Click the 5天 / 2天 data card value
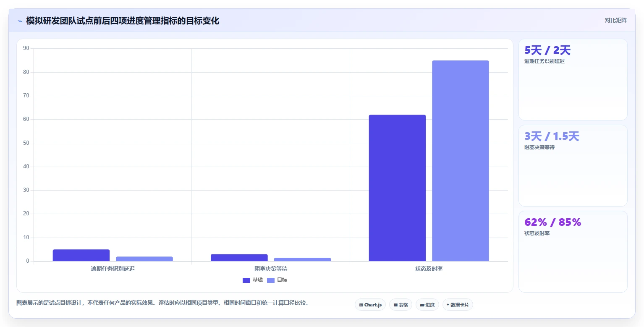This screenshot has height=327, width=644. point(547,50)
